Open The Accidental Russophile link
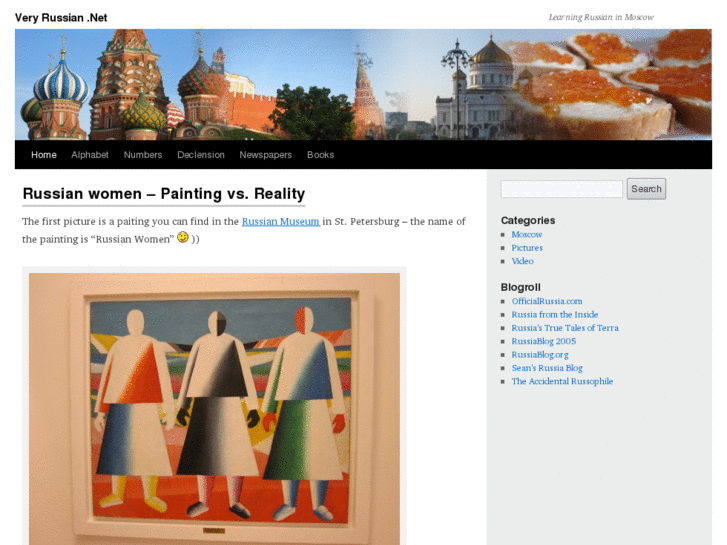The image size is (727, 545). coord(562,381)
